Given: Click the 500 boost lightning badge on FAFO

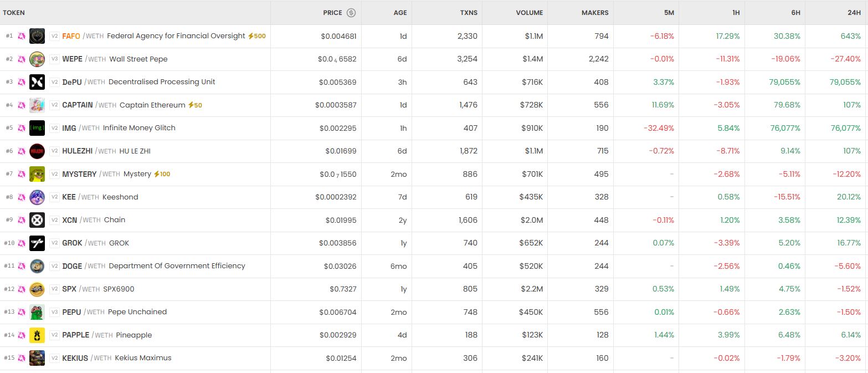Looking at the screenshot, I should click(256, 36).
